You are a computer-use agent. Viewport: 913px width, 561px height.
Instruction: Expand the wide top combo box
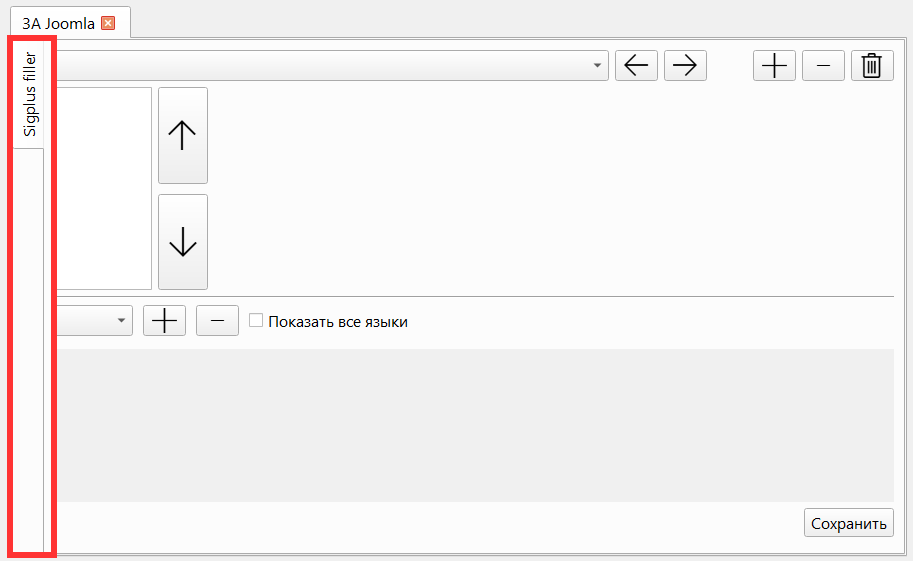pyautogui.click(x=333, y=65)
